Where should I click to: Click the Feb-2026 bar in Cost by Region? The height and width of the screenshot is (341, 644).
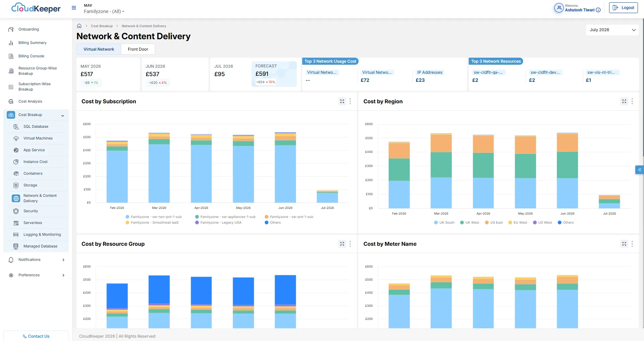[x=399, y=175]
